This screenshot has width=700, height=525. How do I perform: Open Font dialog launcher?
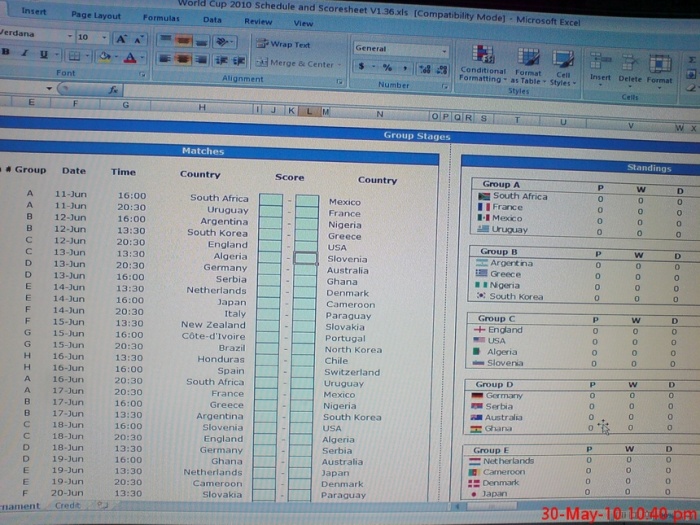tap(142, 75)
